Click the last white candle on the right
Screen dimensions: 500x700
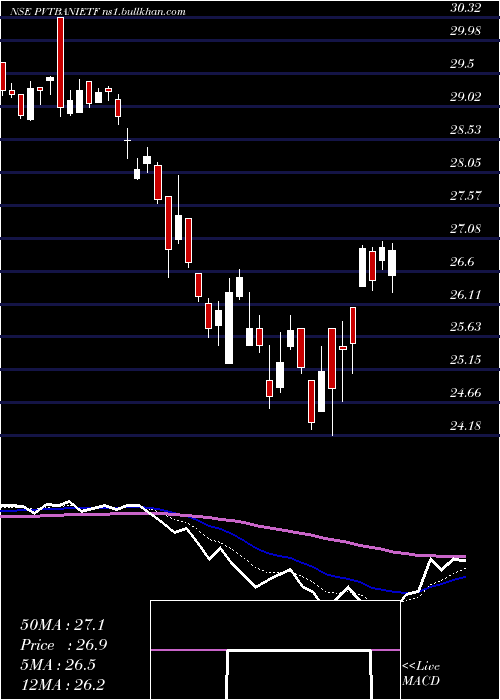click(392, 263)
